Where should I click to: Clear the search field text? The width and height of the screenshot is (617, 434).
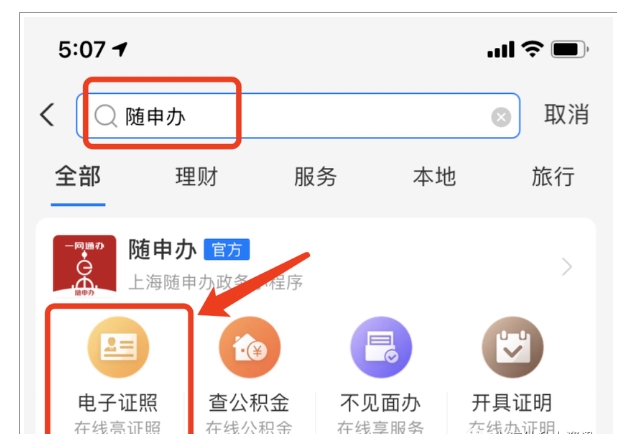501,117
